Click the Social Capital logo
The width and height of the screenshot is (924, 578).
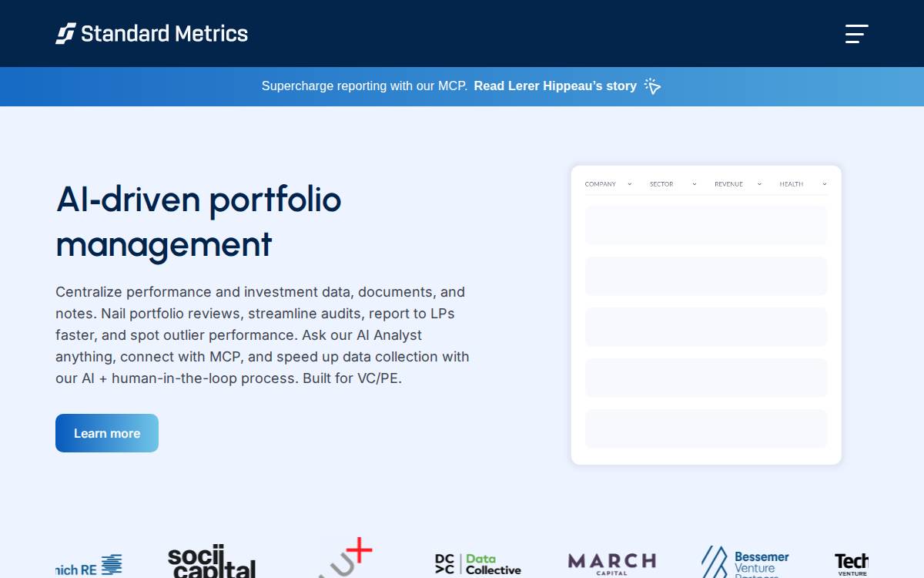point(212,561)
